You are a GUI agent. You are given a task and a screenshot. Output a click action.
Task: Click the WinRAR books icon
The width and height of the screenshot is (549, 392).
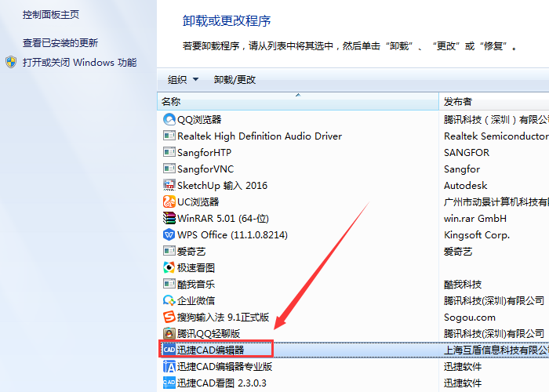click(169, 218)
